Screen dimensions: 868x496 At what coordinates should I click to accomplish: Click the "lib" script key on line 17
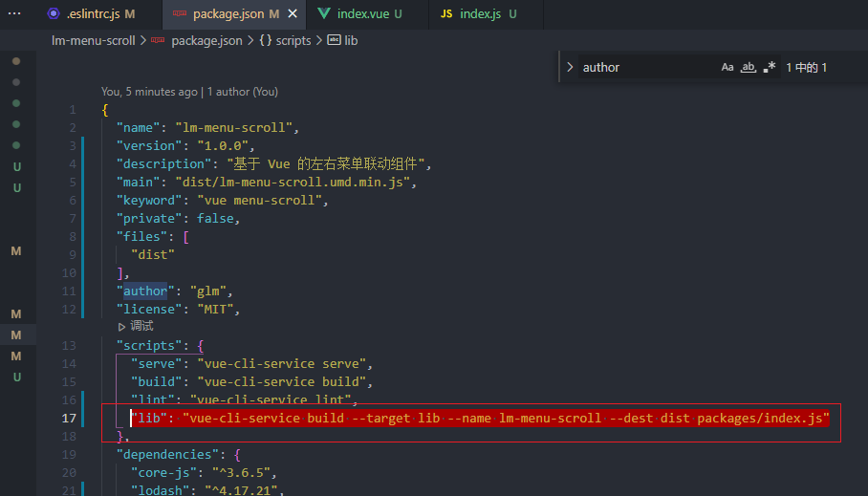coord(149,418)
